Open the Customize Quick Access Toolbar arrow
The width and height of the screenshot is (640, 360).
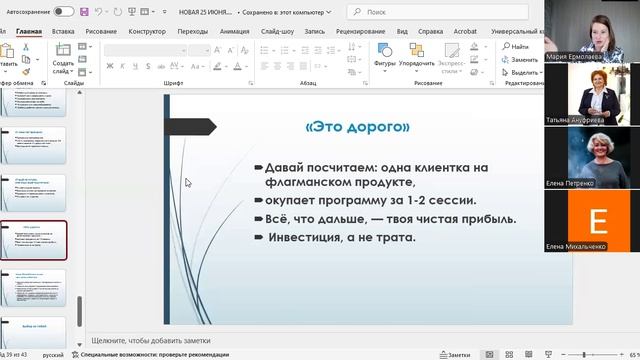[164, 12]
